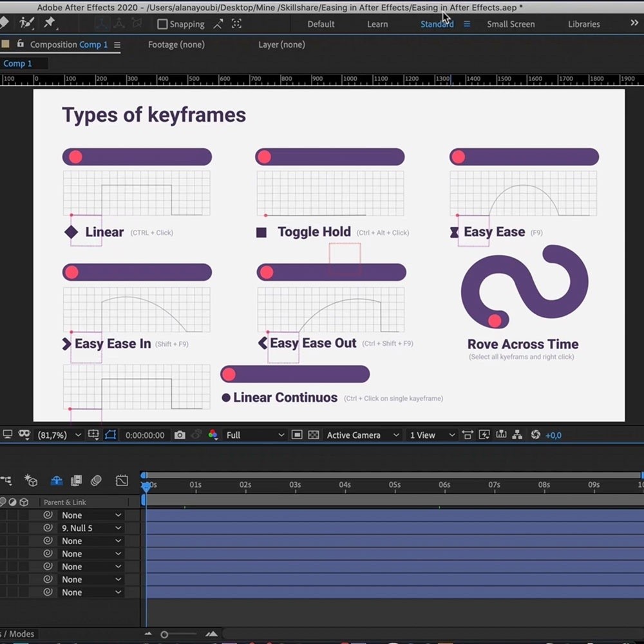Open the Full resolution dropdown
This screenshot has width=644, height=644.
[x=254, y=435]
